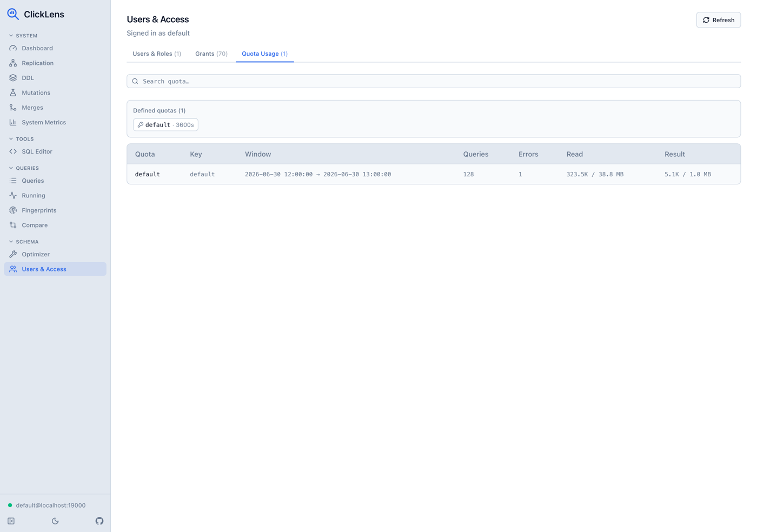The height and width of the screenshot is (532, 757).
Task: Click the Queries column header in table
Action: (x=476, y=154)
